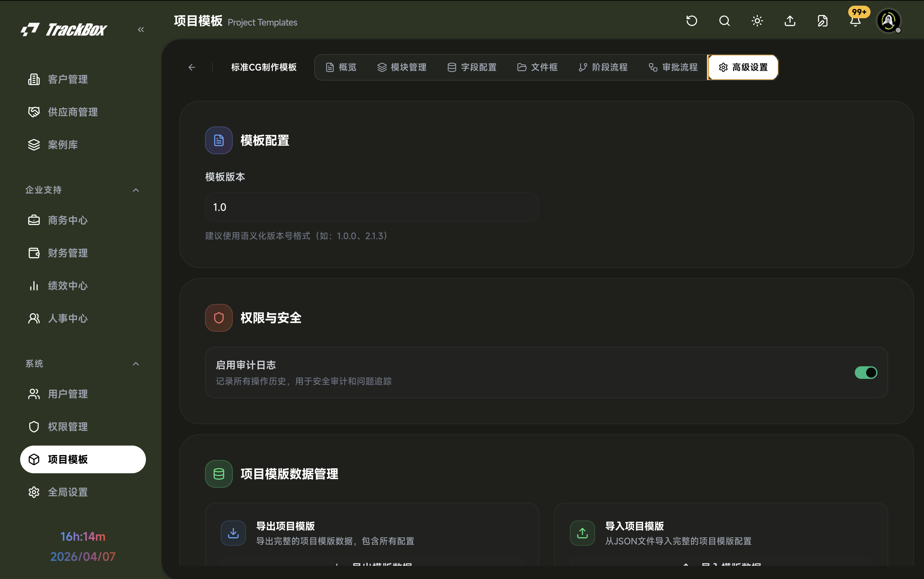Switch to the 审批流程 tab

point(673,67)
